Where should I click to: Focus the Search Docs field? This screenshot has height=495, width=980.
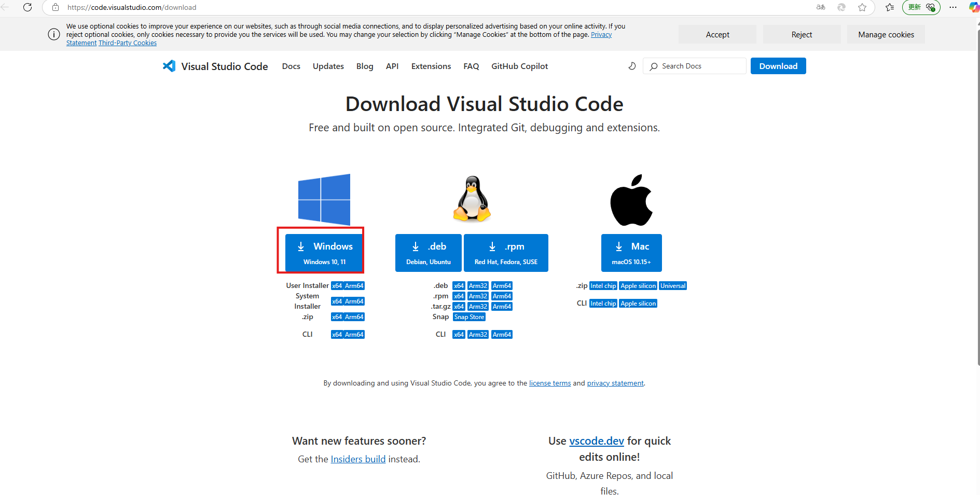(694, 66)
